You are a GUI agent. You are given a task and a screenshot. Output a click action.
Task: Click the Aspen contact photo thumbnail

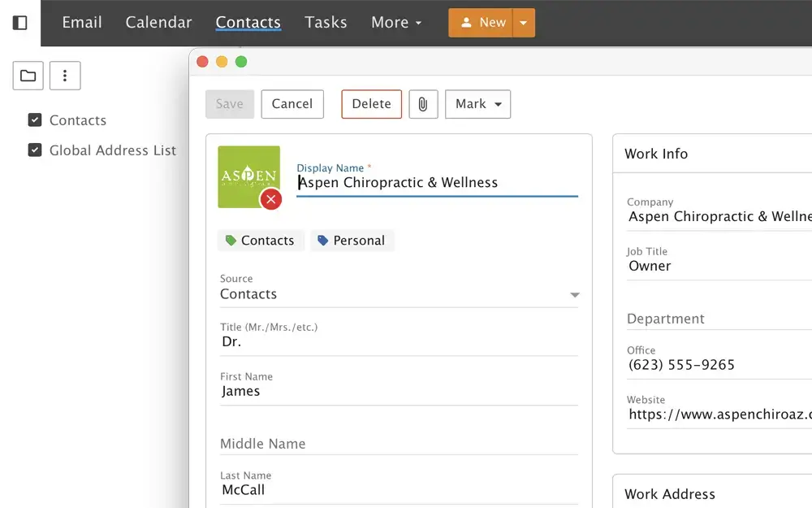coord(248,176)
